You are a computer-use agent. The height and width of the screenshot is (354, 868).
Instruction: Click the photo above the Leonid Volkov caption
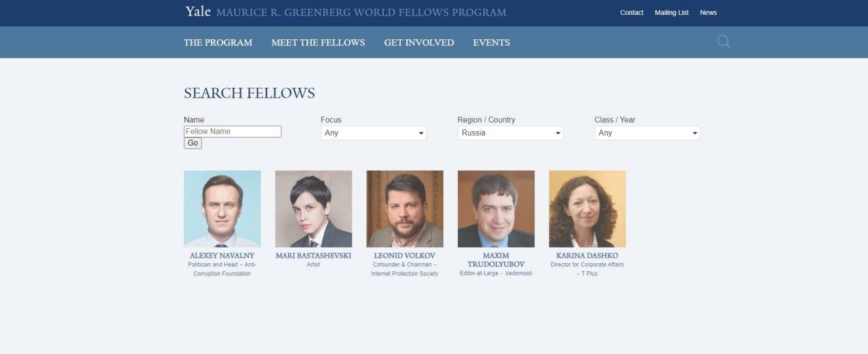pyautogui.click(x=405, y=209)
